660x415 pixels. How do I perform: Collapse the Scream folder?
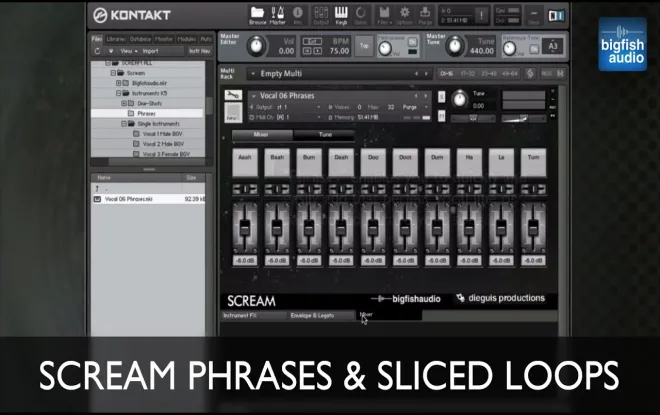point(113,73)
